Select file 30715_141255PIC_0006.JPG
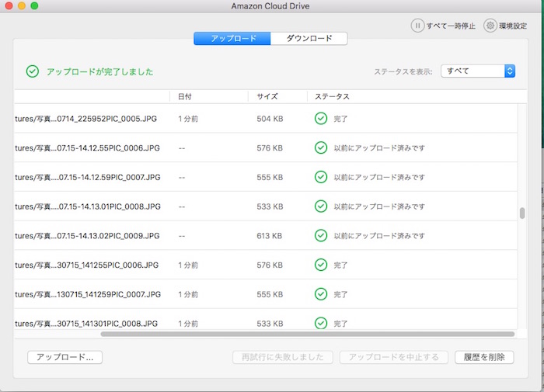 86,265
